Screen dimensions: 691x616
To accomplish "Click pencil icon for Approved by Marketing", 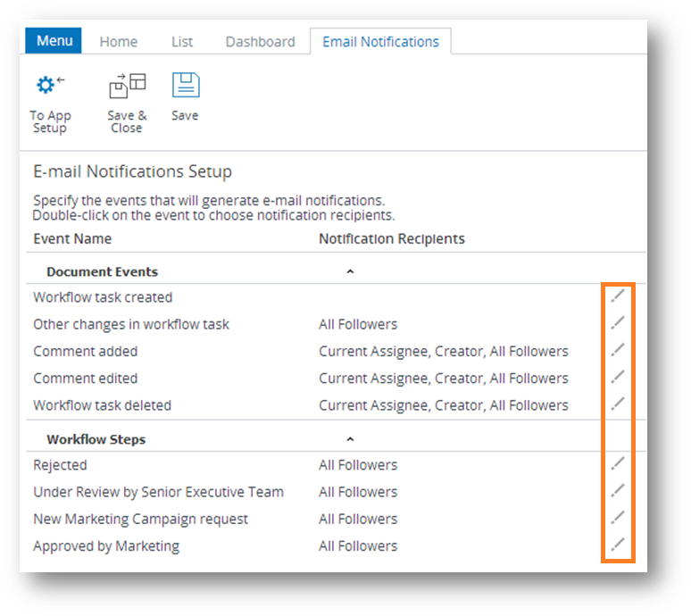I will [x=618, y=545].
